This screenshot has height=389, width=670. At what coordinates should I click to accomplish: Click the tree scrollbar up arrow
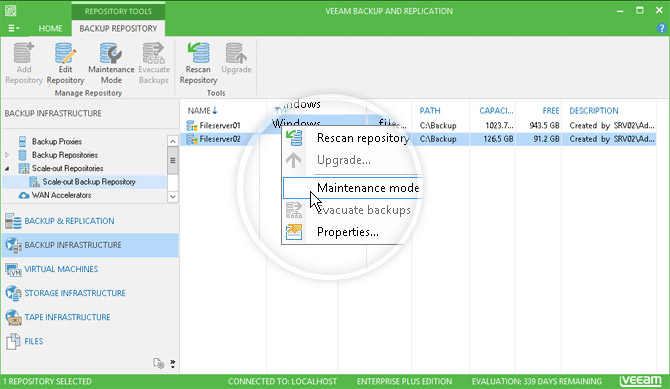[173, 141]
